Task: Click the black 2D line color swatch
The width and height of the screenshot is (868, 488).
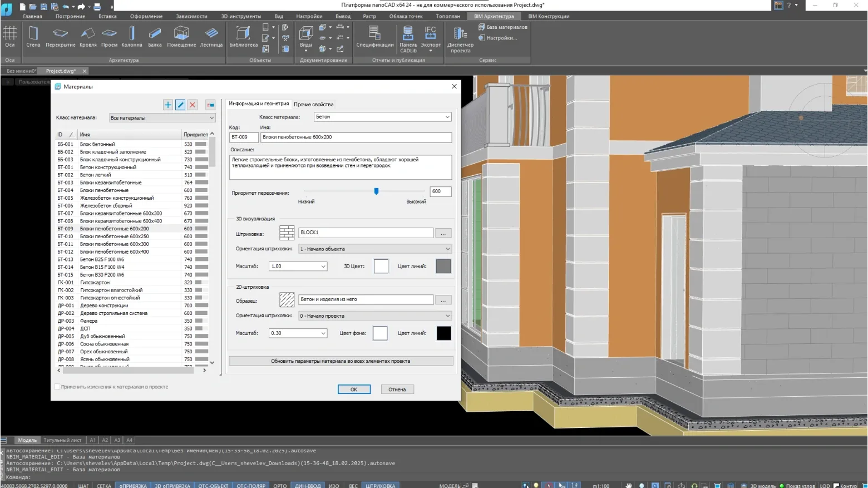Action: 443,333
